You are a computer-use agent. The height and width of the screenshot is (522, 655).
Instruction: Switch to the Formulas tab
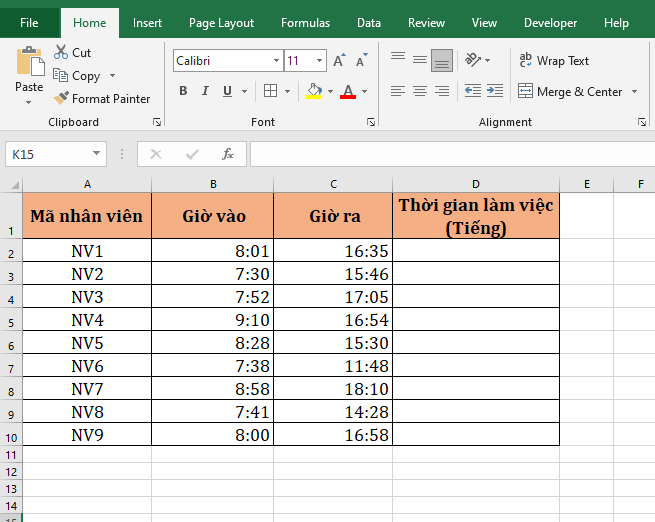305,23
